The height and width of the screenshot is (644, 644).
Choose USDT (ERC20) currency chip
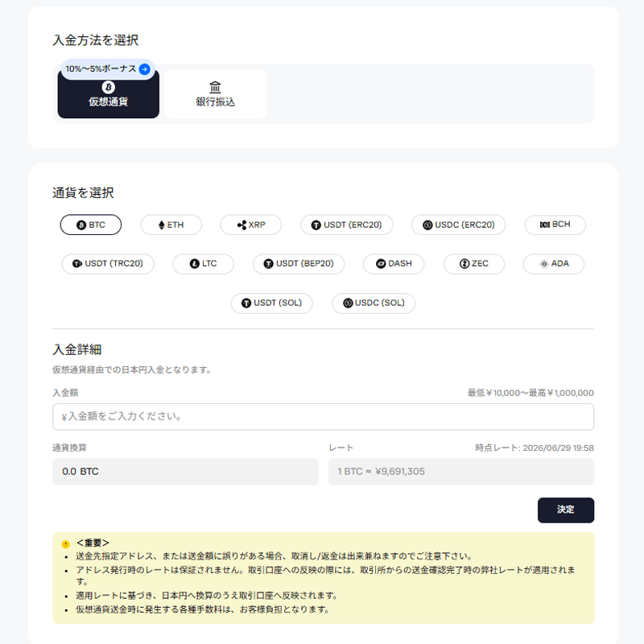(347, 225)
